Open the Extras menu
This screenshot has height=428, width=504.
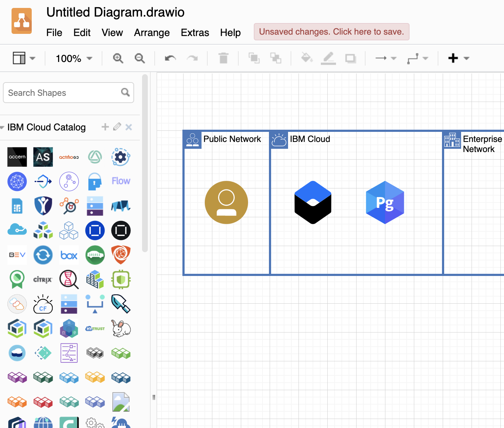195,33
